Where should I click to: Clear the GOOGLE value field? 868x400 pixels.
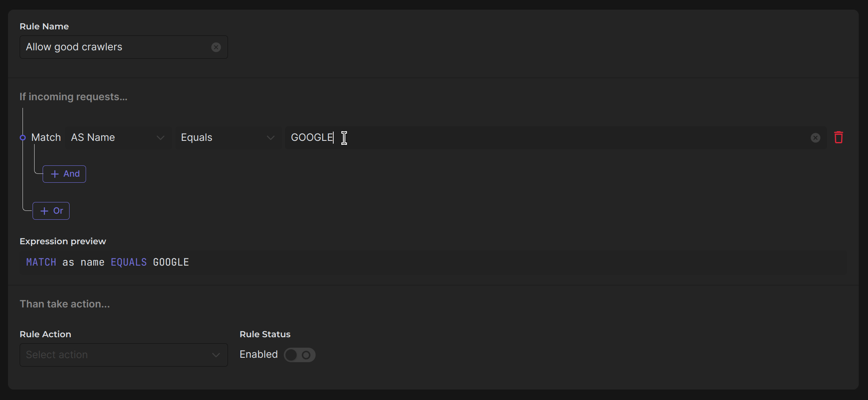coord(815,138)
